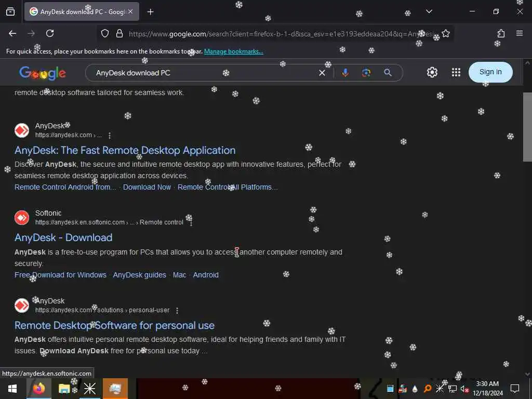Open the Windows notification center icon
The height and width of the screenshot is (399, 532).
pyautogui.click(x=515, y=389)
